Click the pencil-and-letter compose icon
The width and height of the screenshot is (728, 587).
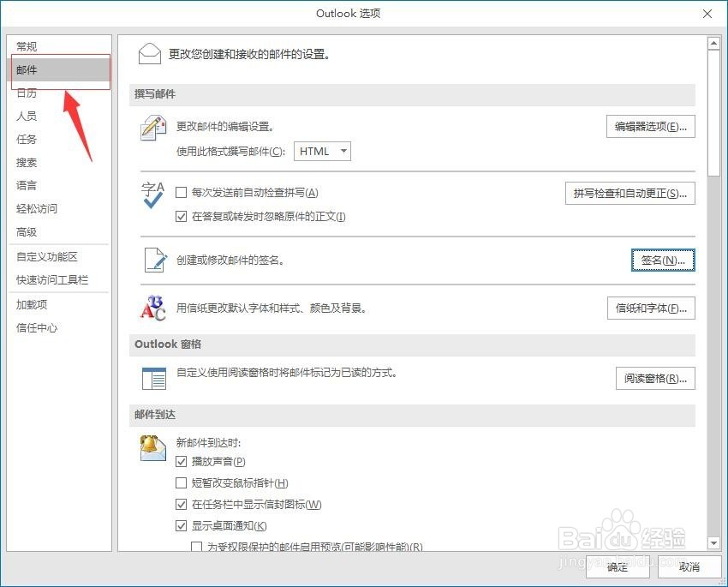click(x=153, y=129)
